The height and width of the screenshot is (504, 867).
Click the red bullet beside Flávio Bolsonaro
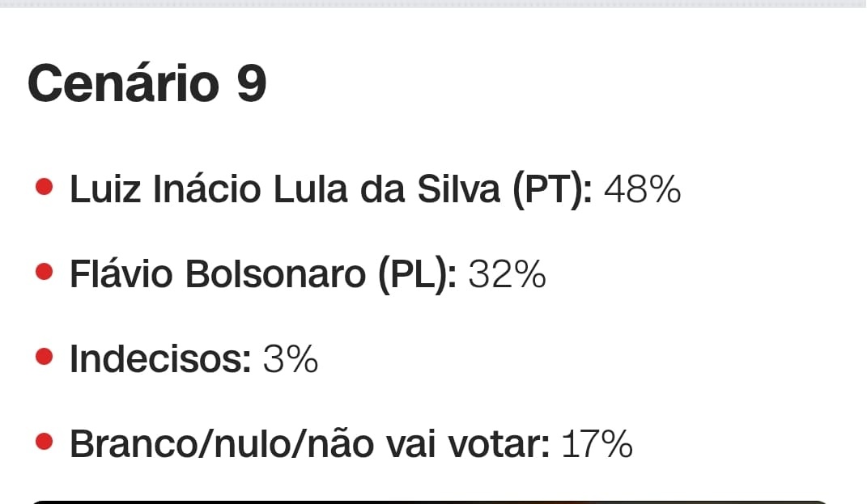[45, 273]
